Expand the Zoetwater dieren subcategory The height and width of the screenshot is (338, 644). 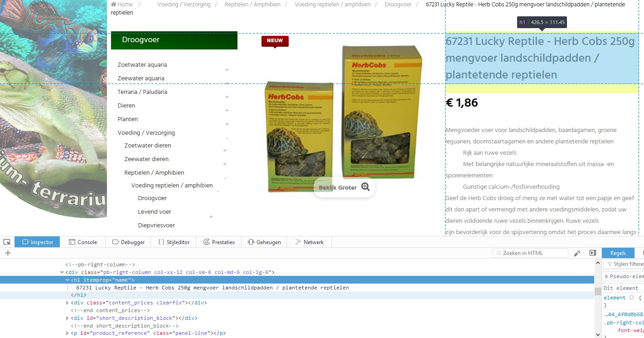[225, 150]
